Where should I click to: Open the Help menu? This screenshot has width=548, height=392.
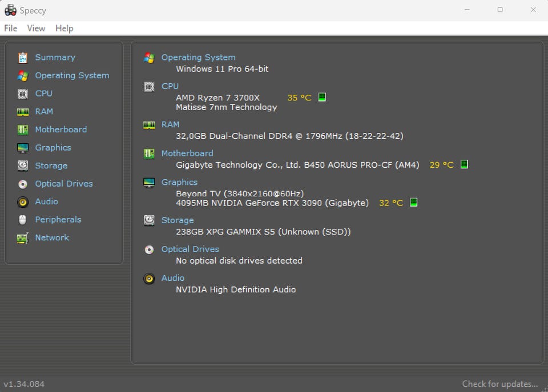pos(65,29)
